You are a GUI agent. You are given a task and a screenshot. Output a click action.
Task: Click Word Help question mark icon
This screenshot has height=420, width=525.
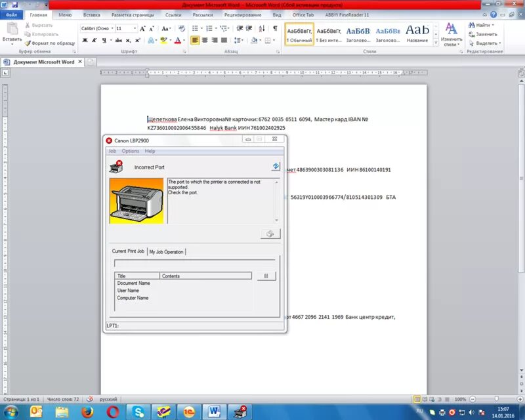tap(493, 14)
